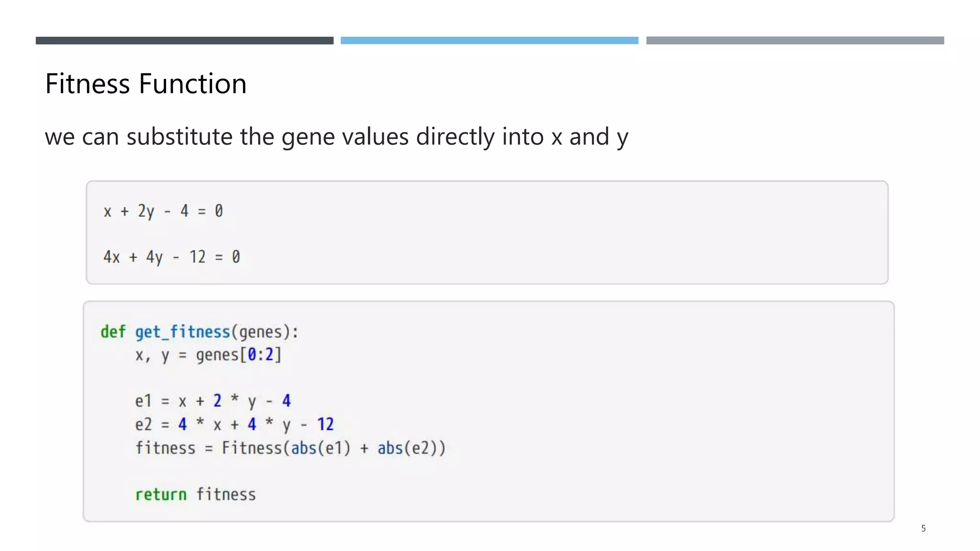This screenshot has width=980, height=551.
Task: Click the 'x, y' variable unpacking text
Action: pos(152,355)
